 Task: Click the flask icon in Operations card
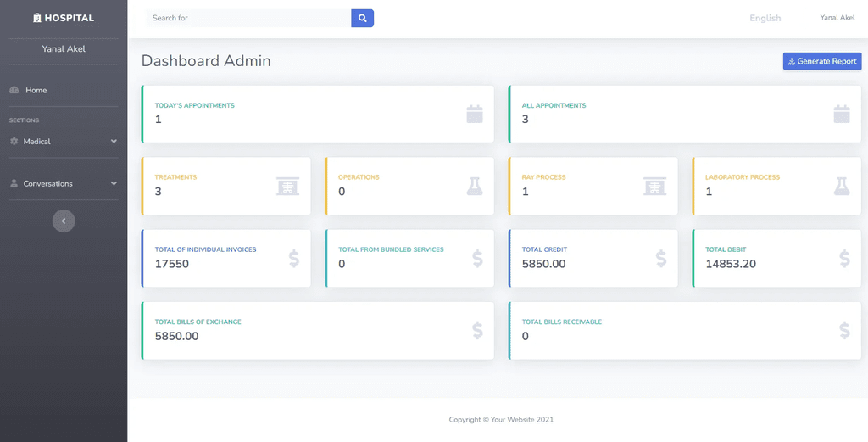point(475,186)
